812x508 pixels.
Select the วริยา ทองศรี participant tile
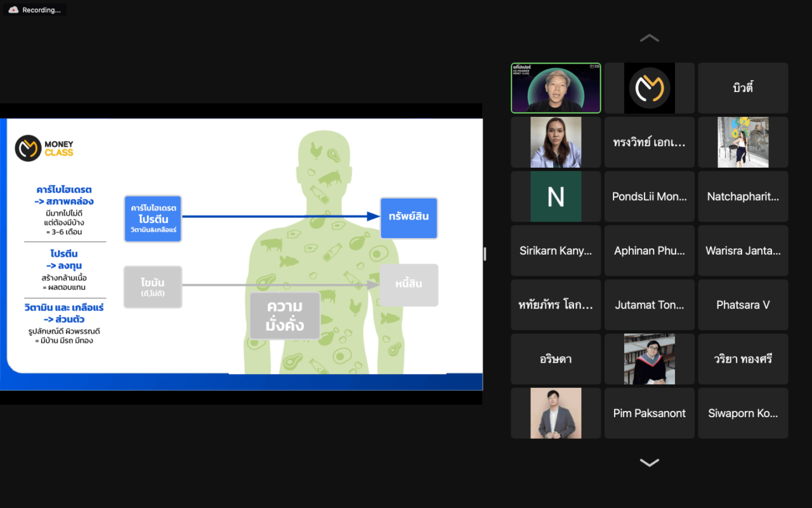pyautogui.click(x=743, y=359)
